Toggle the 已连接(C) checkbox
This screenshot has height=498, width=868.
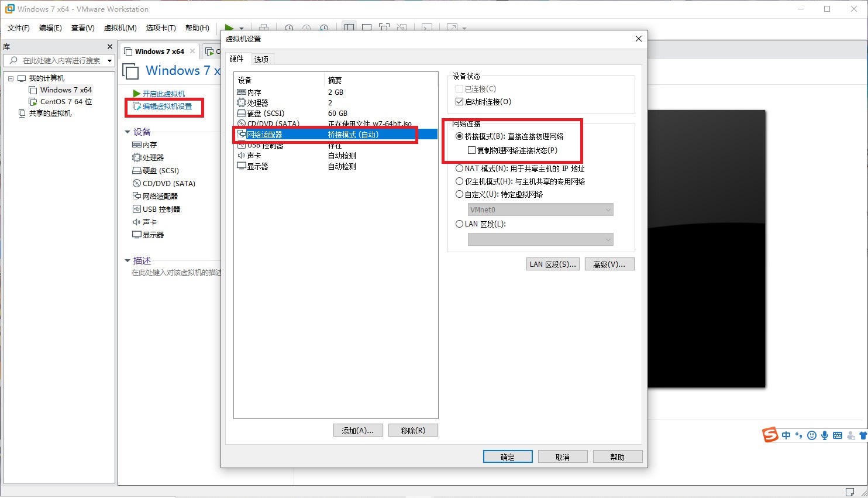point(459,89)
